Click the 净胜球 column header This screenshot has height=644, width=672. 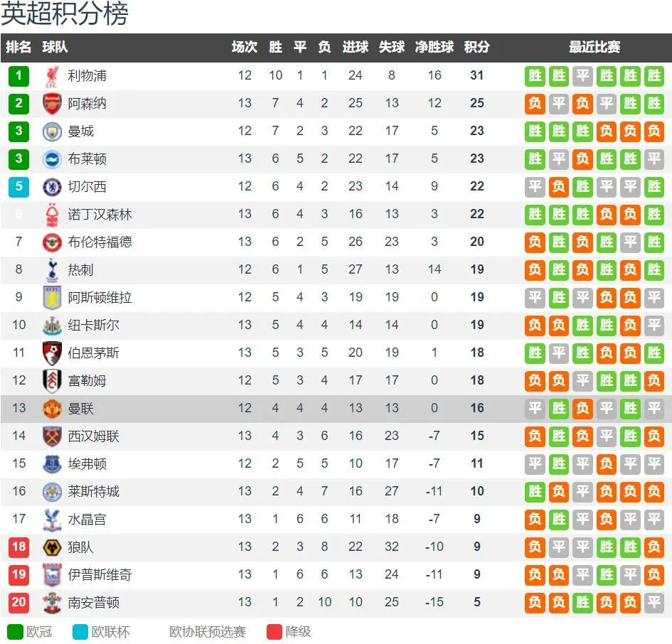[x=434, y=47]
